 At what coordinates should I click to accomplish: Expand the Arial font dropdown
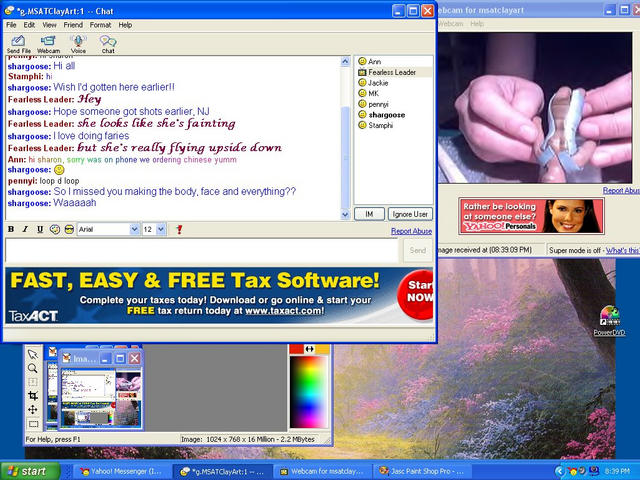tap(134, 229)
